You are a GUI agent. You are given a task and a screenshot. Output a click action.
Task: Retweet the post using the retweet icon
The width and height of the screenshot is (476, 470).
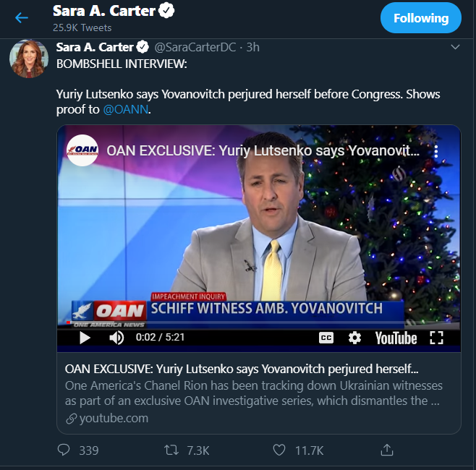(x=171, y=450)
